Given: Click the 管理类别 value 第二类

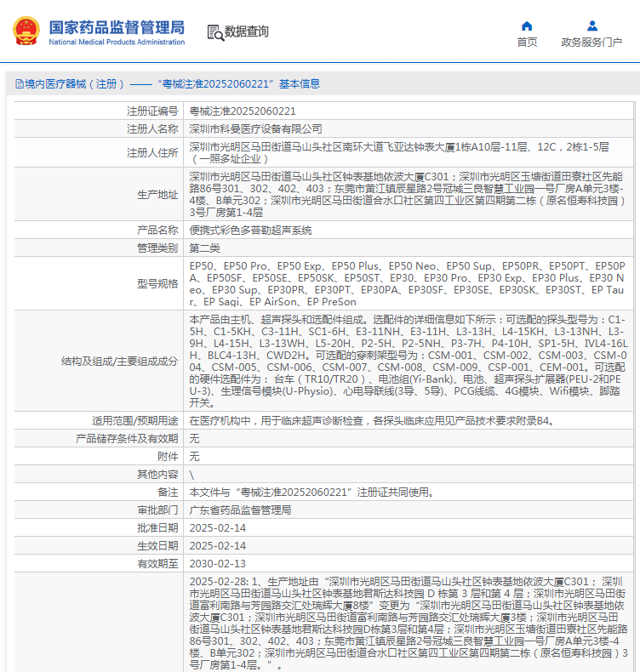Looking at the screenshot, I should coord(204,248).
